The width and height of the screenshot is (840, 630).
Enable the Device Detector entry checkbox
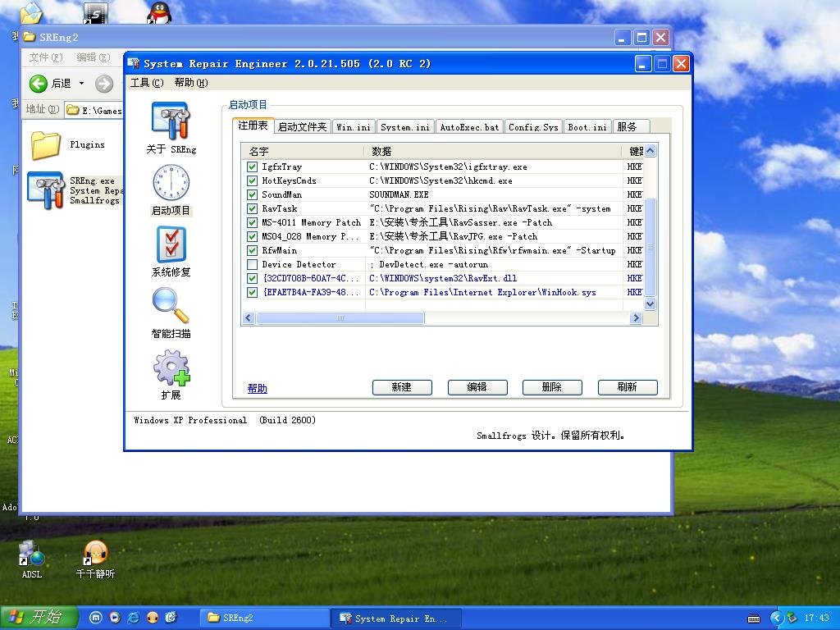click(252, 265)
